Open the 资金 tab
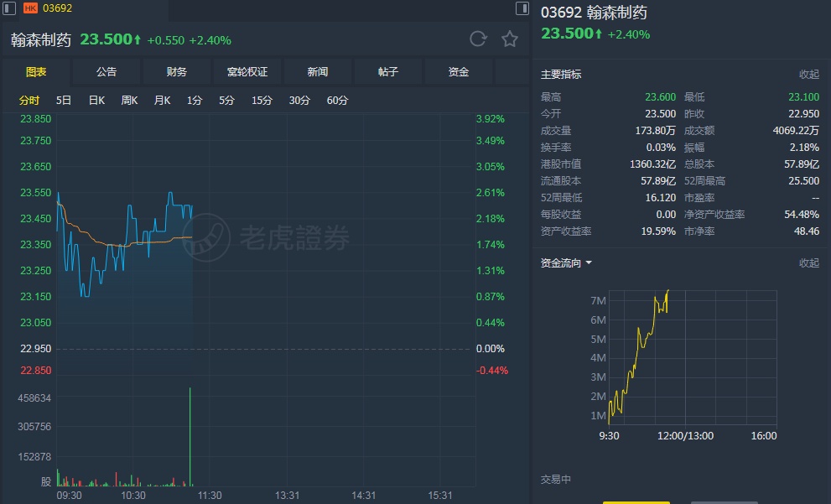The width and height of the screenshot is (831, 504). pyautogui.click(x=459, y=71)
